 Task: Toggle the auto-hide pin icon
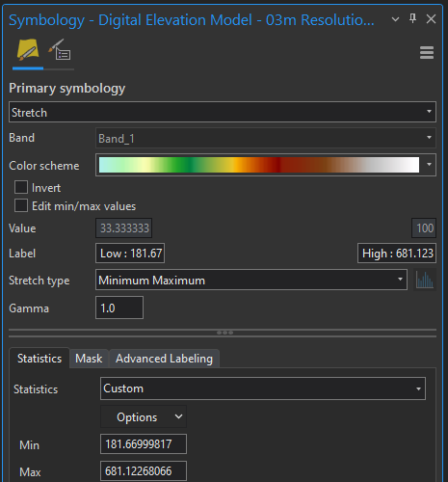413,18
